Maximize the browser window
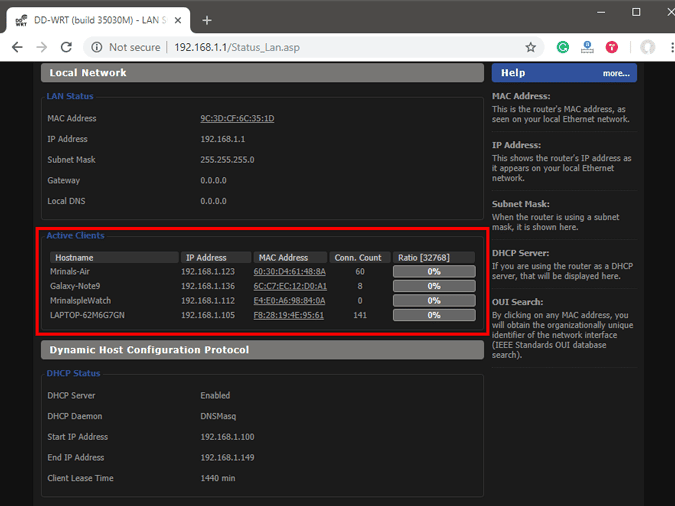The height and width of the screenshot is (506, 675). tap(636, 12)
